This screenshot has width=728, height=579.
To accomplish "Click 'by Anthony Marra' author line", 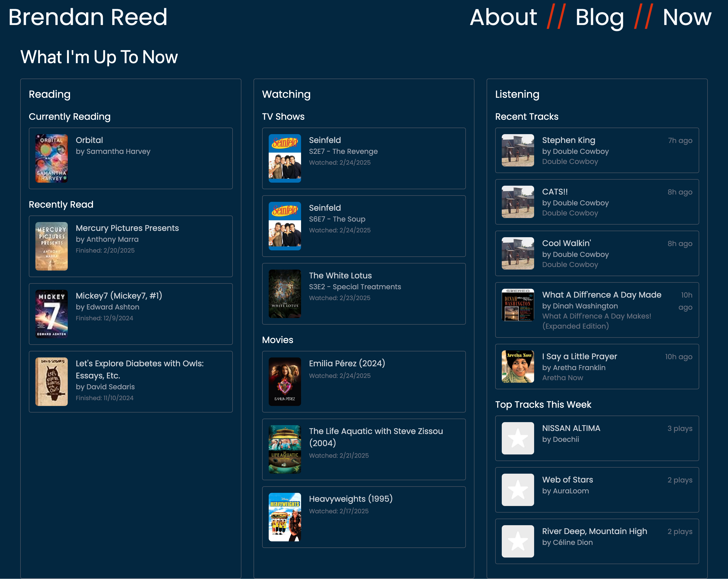I will pyautogui.click(x=107, y=239).
